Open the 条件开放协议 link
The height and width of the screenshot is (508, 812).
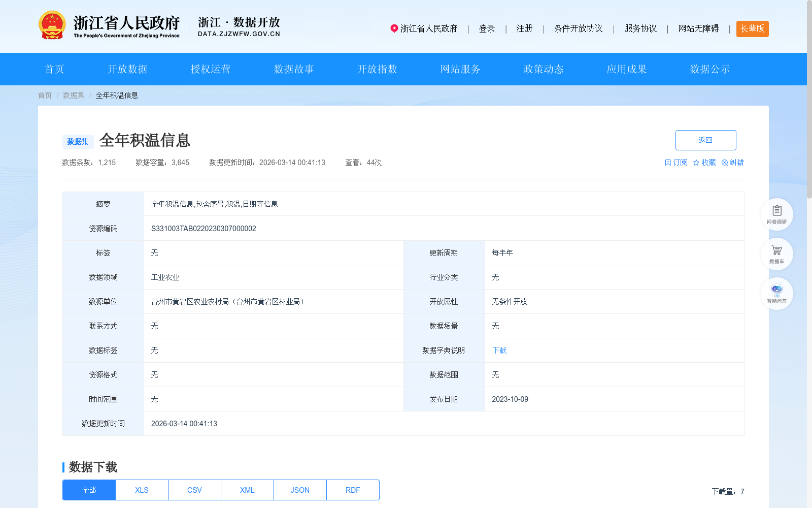pyautogui.click(x=579, y=29)
